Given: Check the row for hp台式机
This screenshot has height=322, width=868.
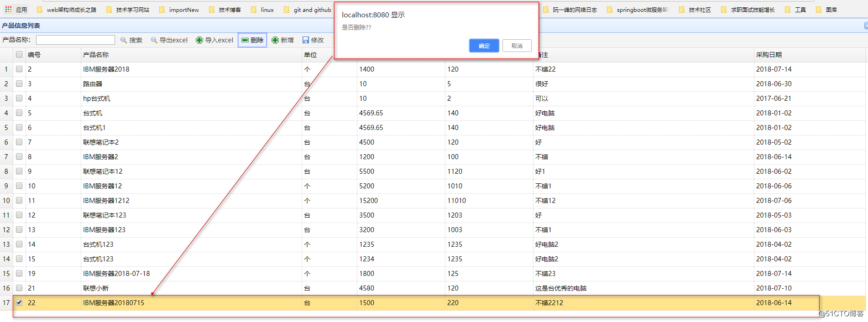Looking at the screenshot, I should [x=19, y=99].
